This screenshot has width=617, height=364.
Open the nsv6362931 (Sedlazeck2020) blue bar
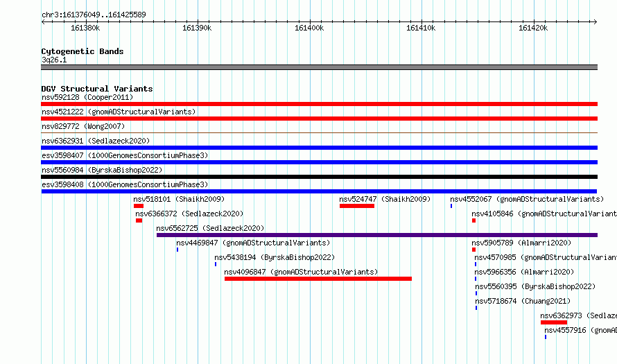tap(319, 148)
